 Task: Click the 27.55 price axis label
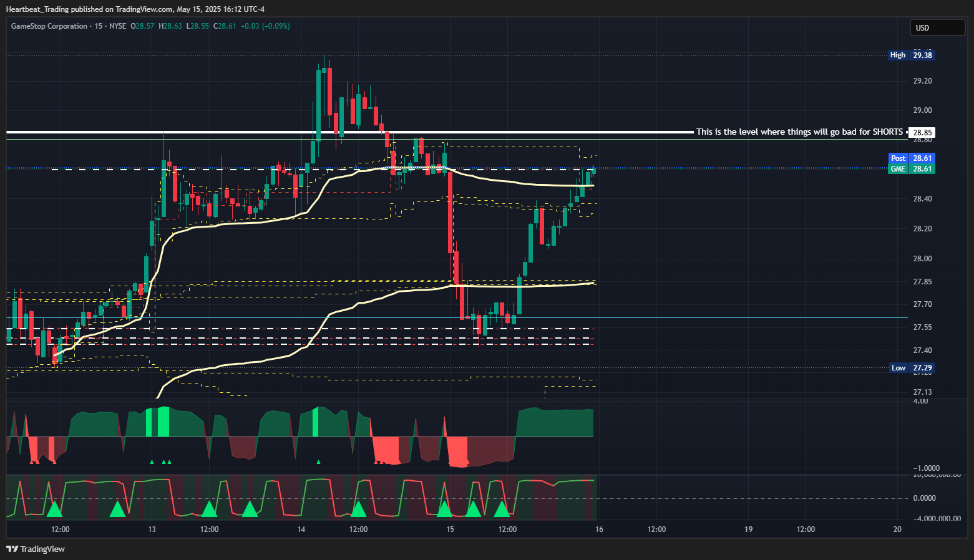tap(923, 327)
